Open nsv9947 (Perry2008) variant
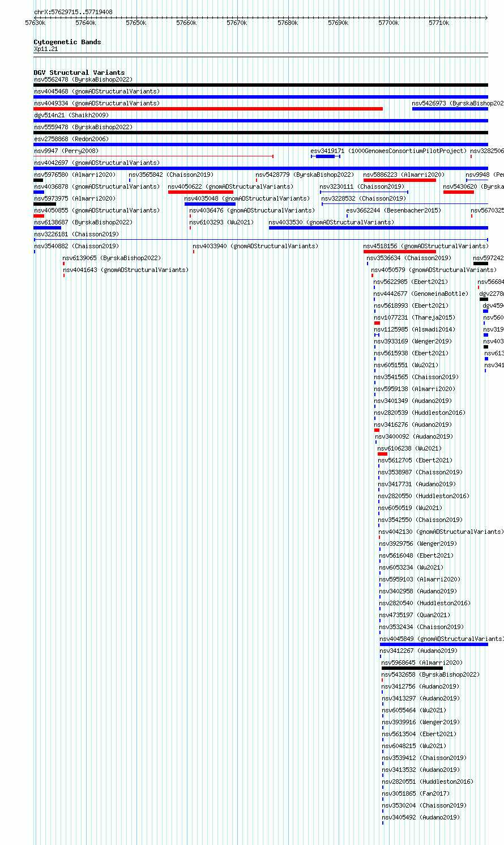This screenshot has width=504, height=845. click(x=66, y=151)
